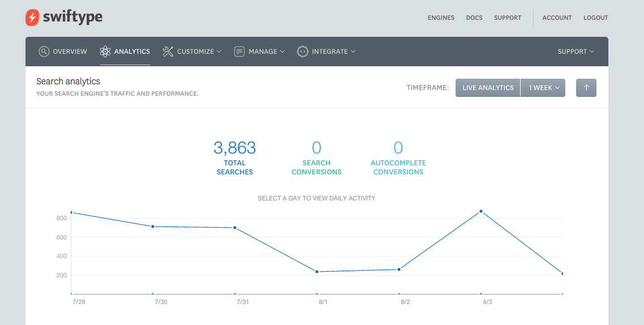Click the Autocomplete Conversions label
644x325 pixels.
tap(398, 168)
